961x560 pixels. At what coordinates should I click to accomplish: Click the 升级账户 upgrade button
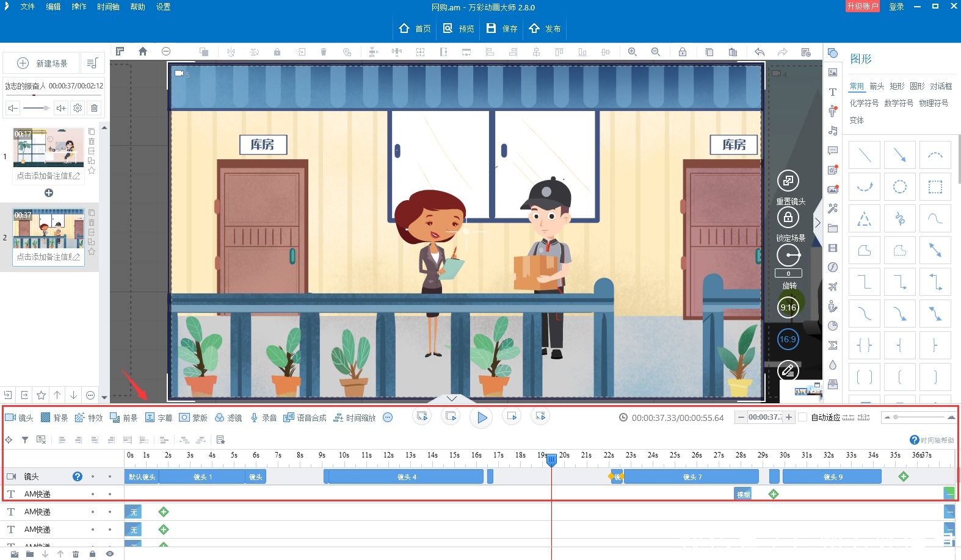[863, 6]
